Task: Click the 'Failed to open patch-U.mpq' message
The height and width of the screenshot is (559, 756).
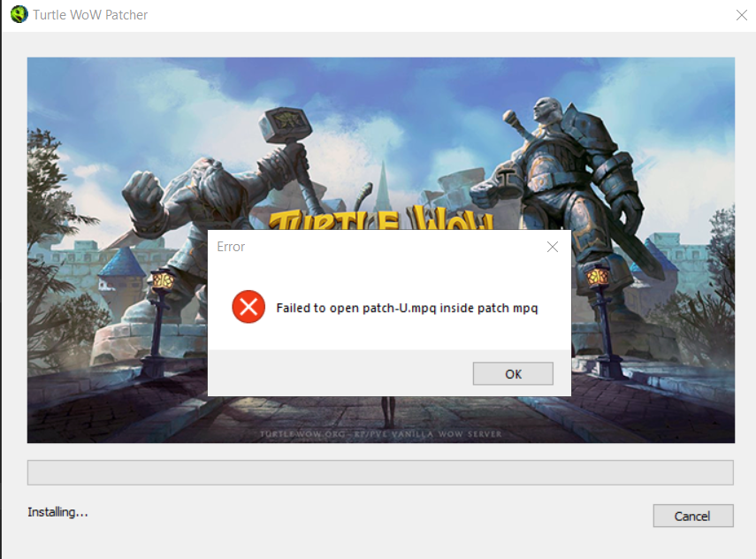Action: point(407,308)
